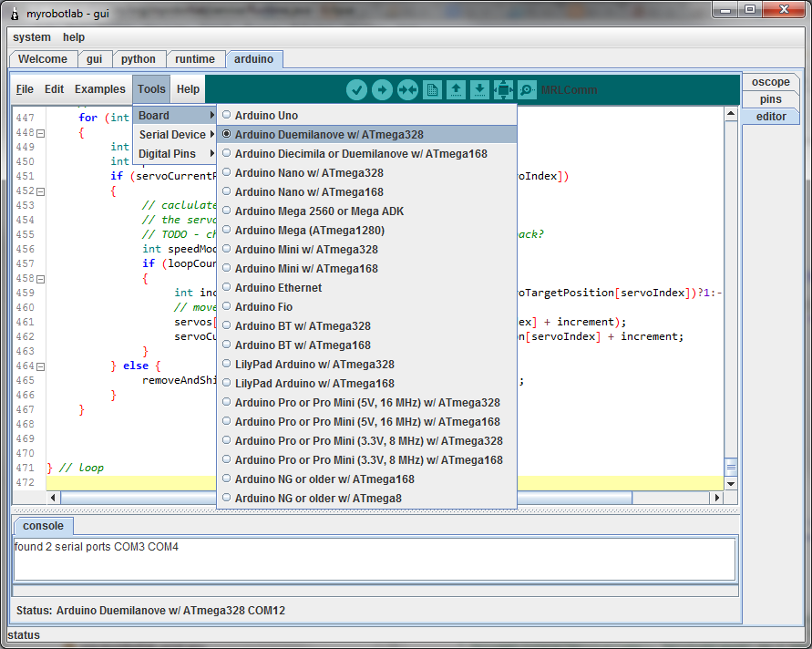The height and width of the screenshot is (649, 812).
Task: Select Arduino BT w/ ATmega328
Action: click(x=366, y=326)
